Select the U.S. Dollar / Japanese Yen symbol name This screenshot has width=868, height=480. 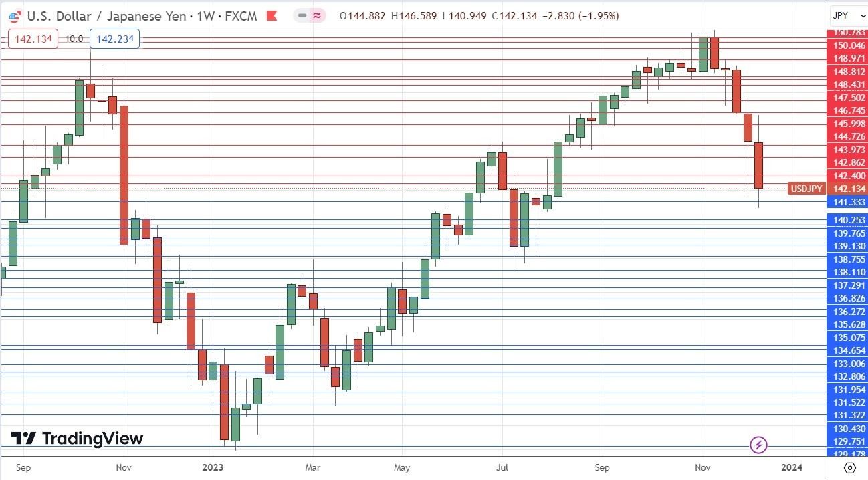(106, 16)
